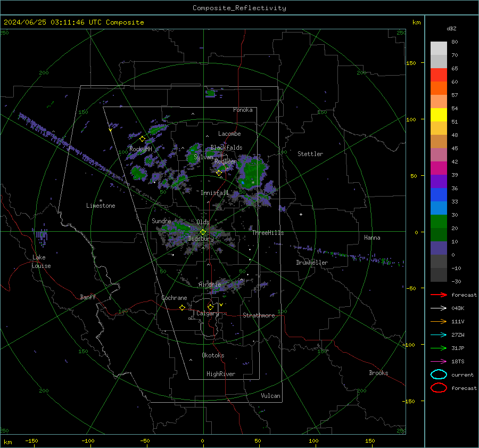Click the yellow diamond marker below RedDeer
Screen dimensions: 479x448
pyautogui.click(x=219, y=173)
